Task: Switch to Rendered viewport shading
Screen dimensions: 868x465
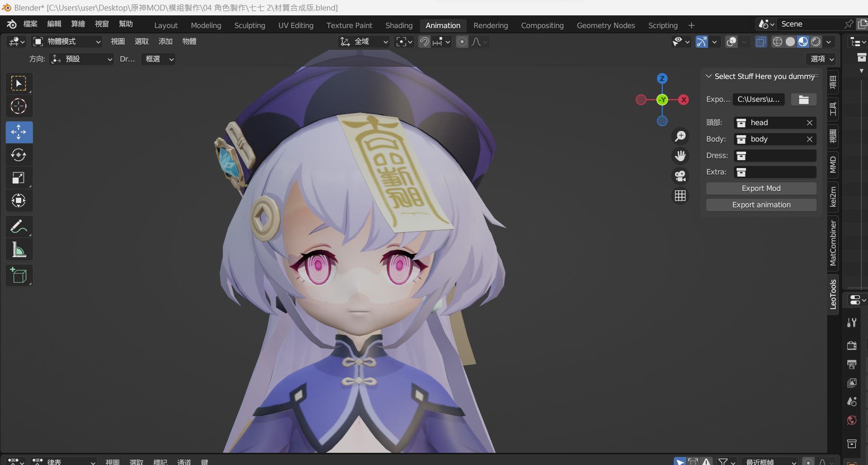Action: tap(816, 42)
